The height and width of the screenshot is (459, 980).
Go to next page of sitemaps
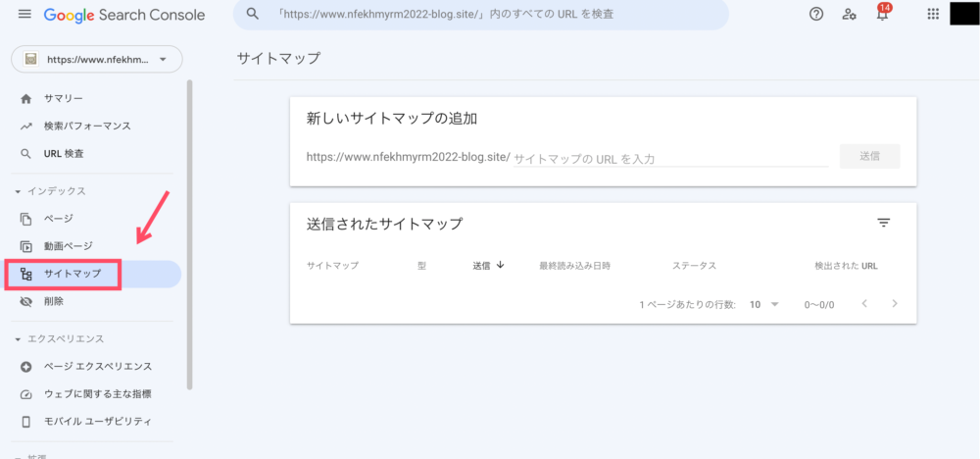[x=895, y=304]
